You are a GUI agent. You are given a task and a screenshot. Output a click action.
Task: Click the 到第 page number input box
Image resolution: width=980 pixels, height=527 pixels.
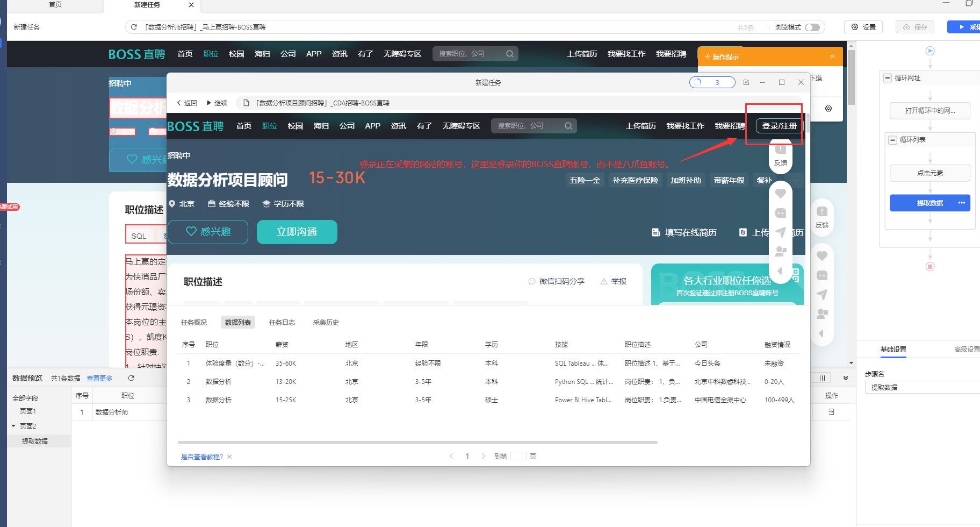[x=518, y=456]
